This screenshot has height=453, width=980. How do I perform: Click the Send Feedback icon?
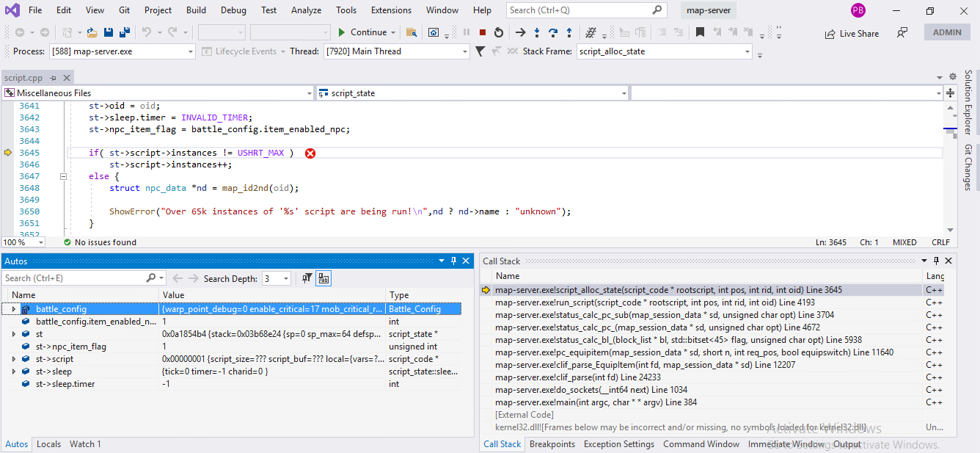(902, 32)
